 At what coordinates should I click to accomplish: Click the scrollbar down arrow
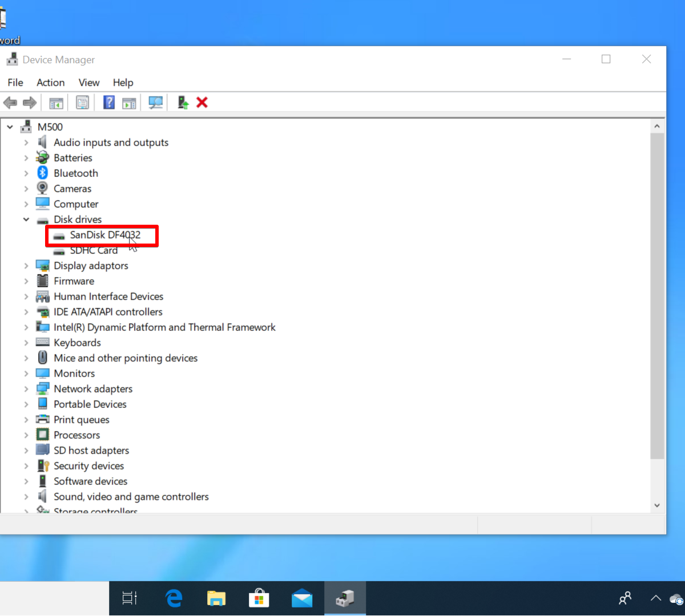pos(657,505)
